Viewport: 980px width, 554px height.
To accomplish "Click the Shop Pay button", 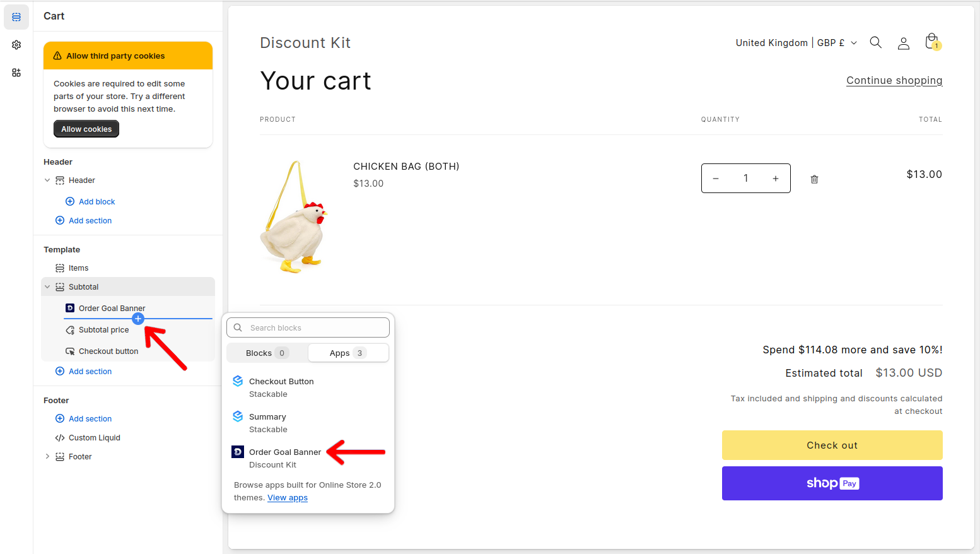I will point(832,483).
